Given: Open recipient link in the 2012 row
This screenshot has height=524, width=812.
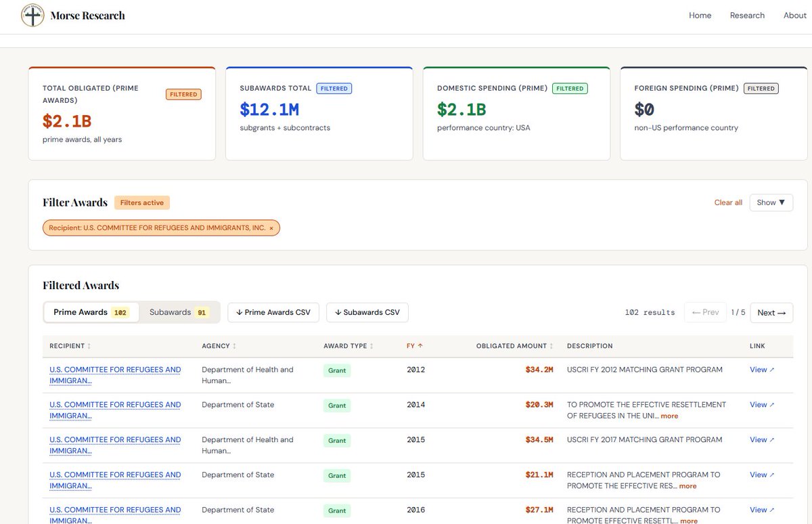Looking at the screenshot, I should [x=115, y=375].
